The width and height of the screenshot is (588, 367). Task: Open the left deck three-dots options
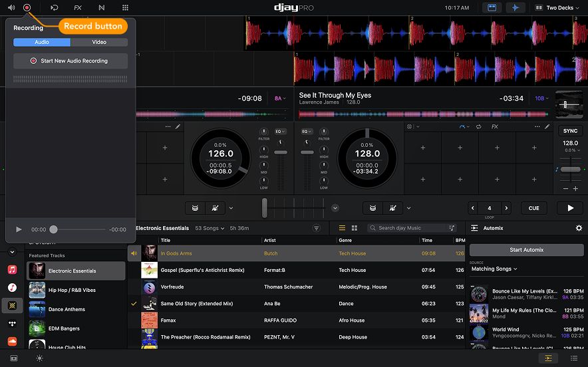pos(168,127)
